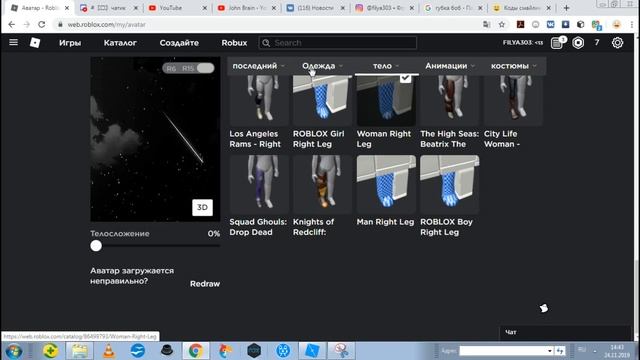
Task: Open the settings gear icon
Action: tap(617, 42)
